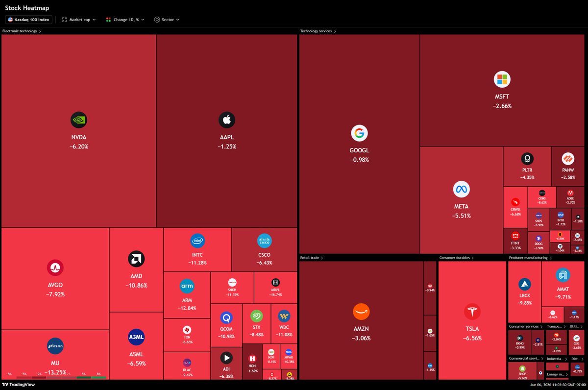Click the CrowdStrike logo on CRWD tile

(515, 202)
